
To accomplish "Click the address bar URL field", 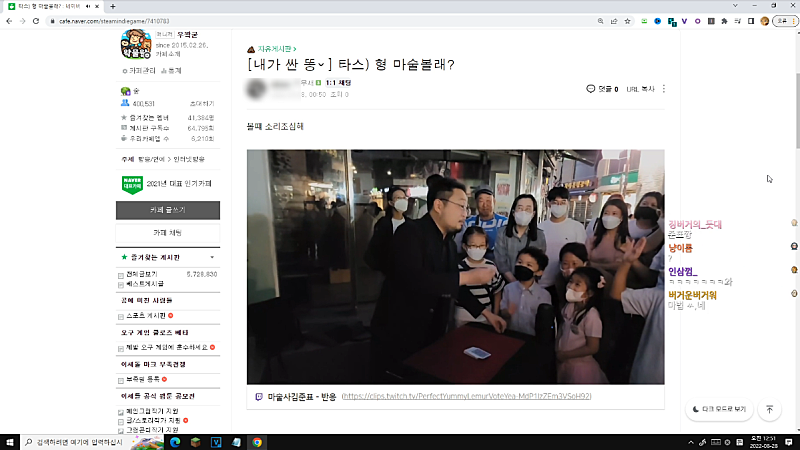I will click(x=321, y=21).
